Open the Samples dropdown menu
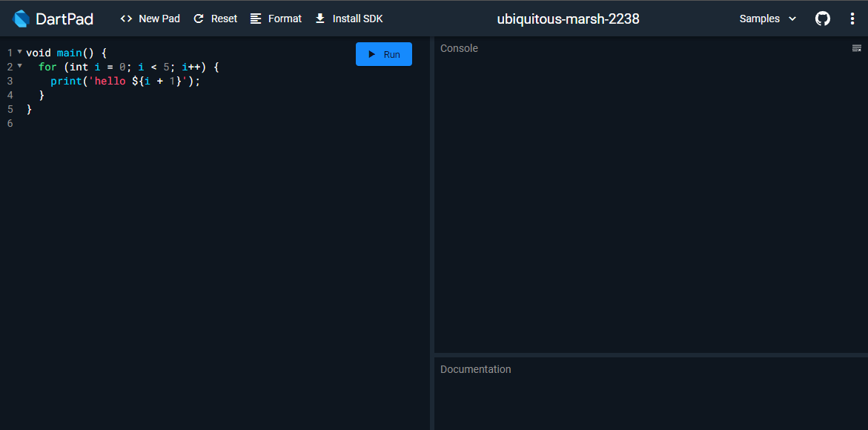 pos(768,19)
